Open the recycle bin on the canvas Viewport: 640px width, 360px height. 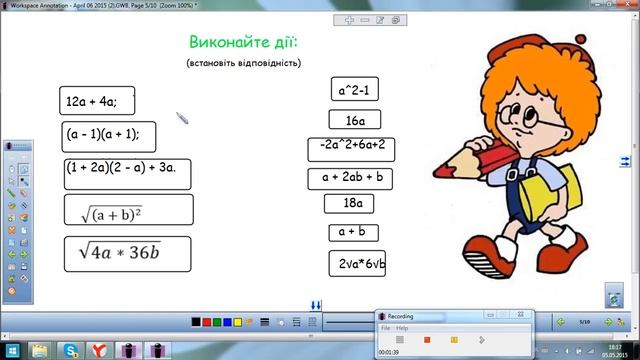614,295
